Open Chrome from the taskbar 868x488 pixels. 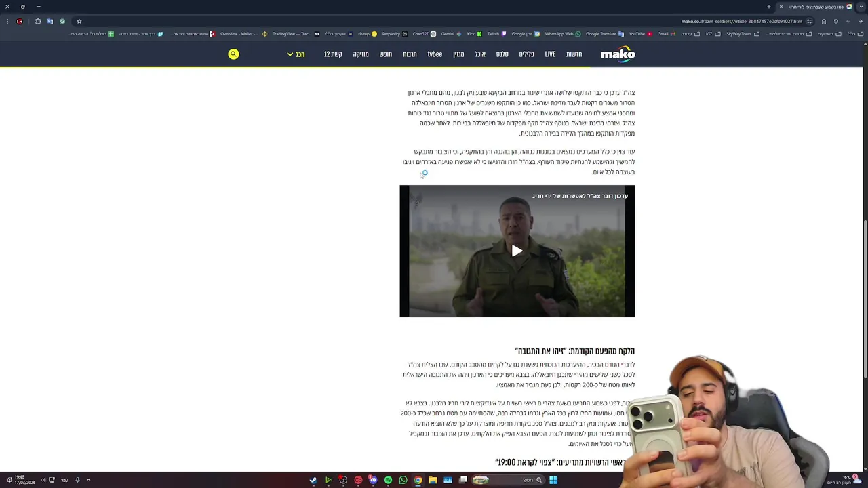tap(418, 480)
